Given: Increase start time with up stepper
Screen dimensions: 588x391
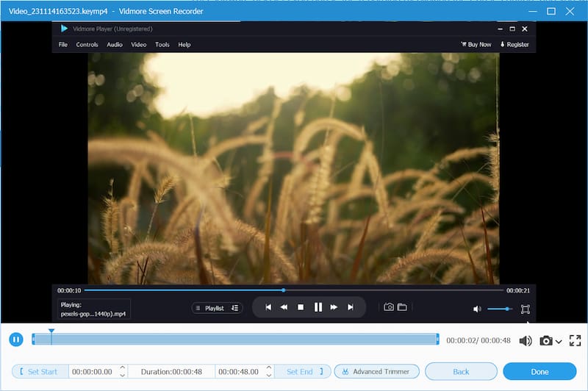Looking at the screenshot, I should [x=122, y=367].
